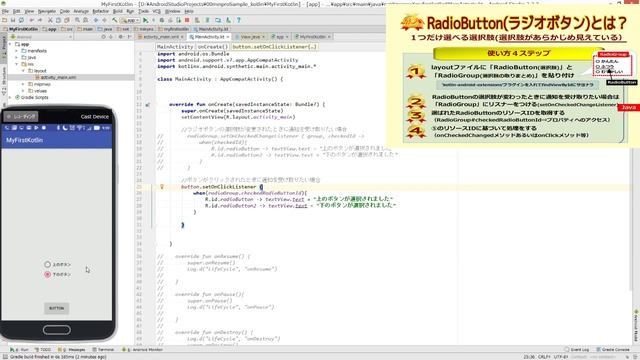This screenshot has width=640, height=360.
Task: Expand the Gradle Scripts node
Action: tap(11, 98)
